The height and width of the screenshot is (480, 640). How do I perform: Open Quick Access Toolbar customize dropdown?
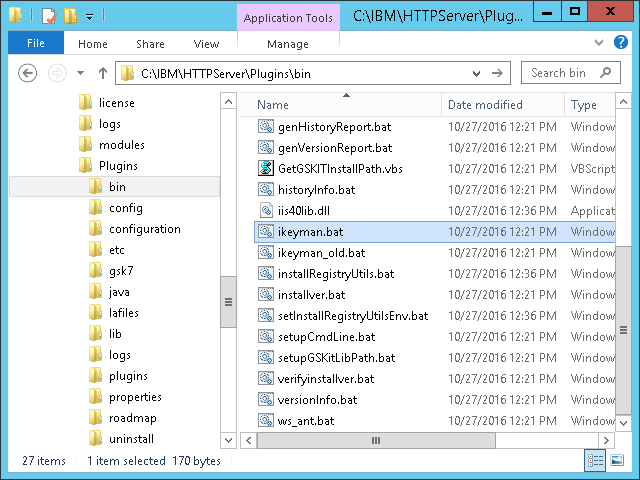coord(90,15)
